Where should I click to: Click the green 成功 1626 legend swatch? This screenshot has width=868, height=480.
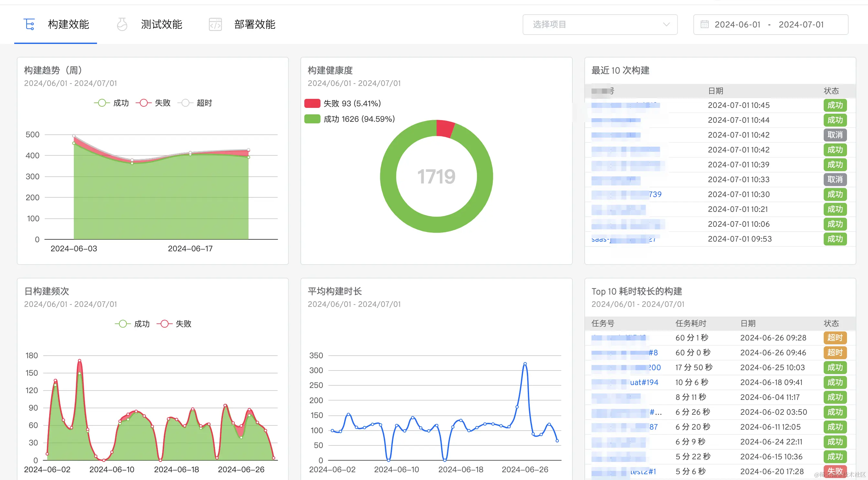(312, 119)
